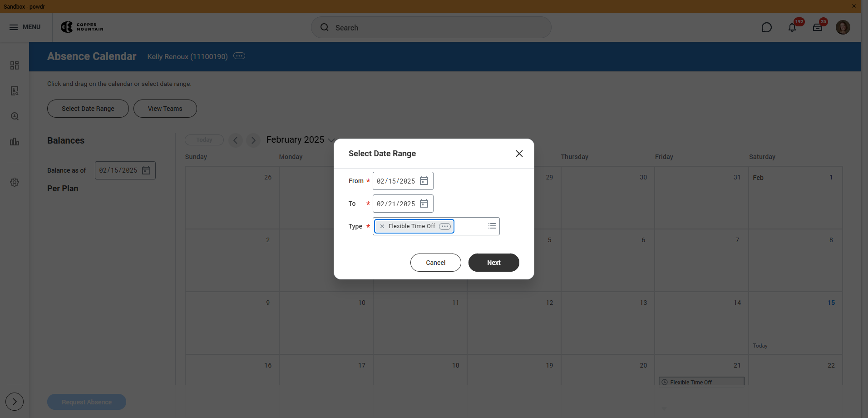The image size is (868, 418).
Task: Open the From date calendar picker
Action: tap(424, 181)
